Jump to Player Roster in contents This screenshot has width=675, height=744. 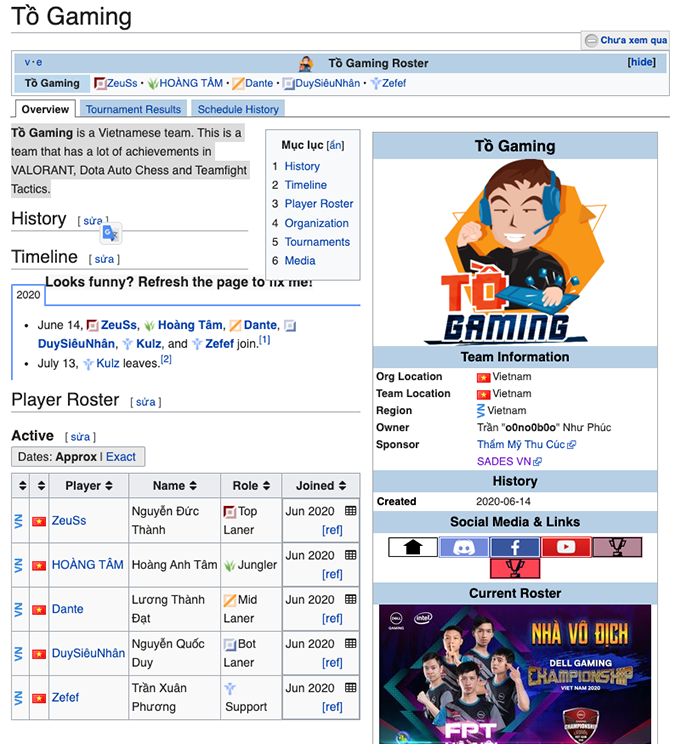pos(319,204)
